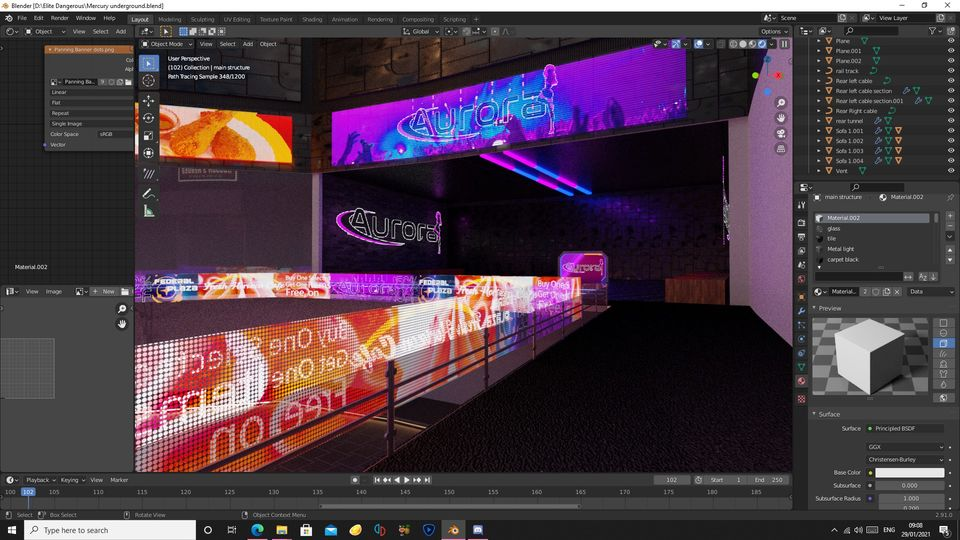Open the viewport Options dropdown

point(774,31)
